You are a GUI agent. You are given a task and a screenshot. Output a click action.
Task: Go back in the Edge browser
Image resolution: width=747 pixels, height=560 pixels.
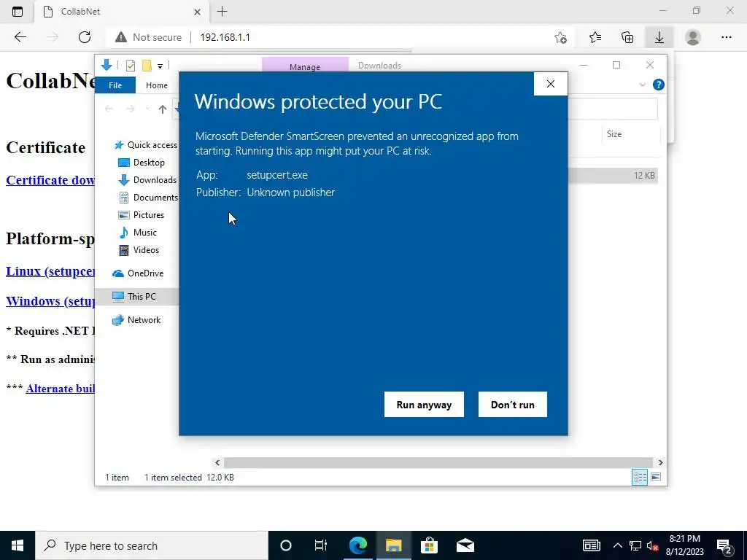[x=20, y=37]
